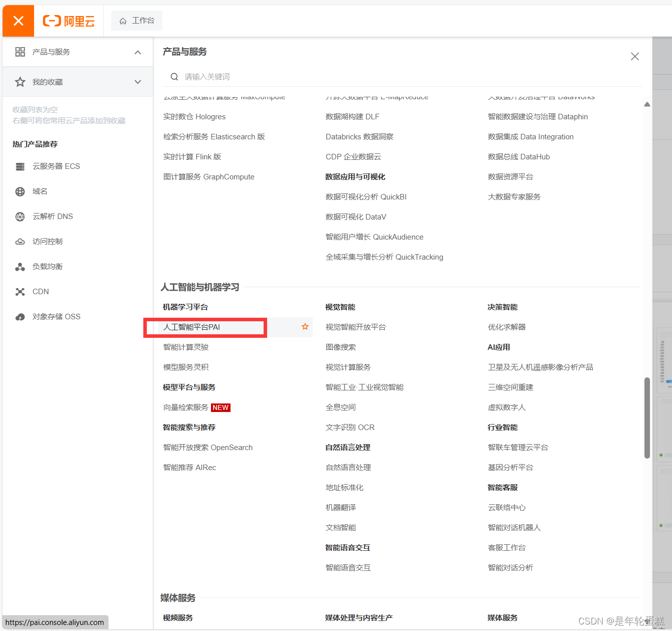This screenshot has width=672, height=631.
Task: Open 数据总线 DataHub
Action: click(519, 157)
